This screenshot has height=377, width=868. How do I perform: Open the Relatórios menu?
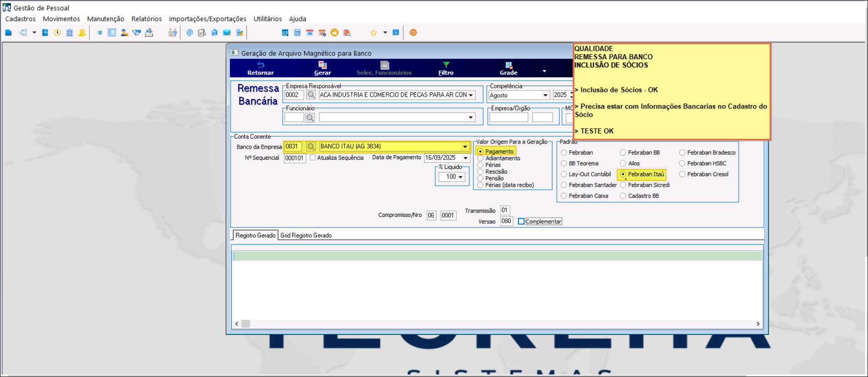(x=146, y=19)
